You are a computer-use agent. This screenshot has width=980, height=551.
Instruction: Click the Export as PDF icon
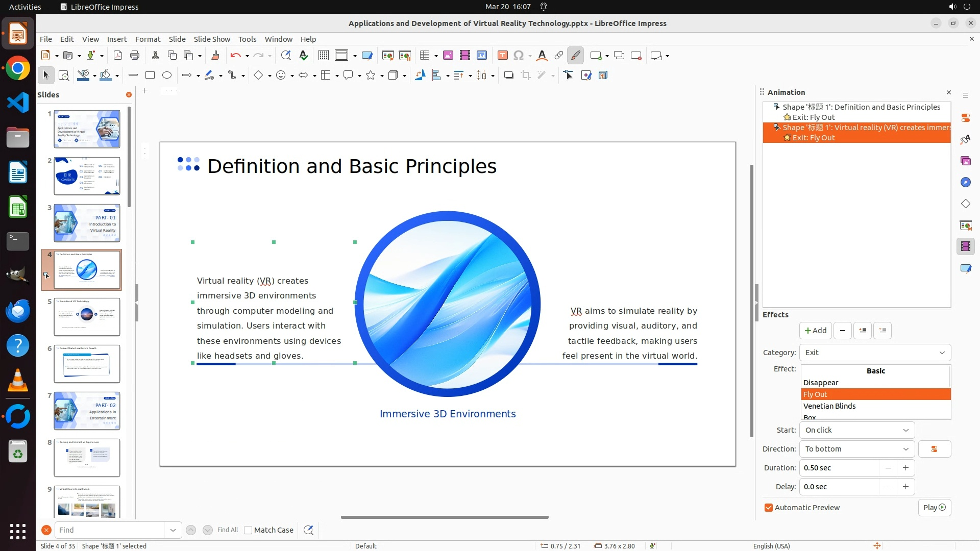(x=118, y=56)
